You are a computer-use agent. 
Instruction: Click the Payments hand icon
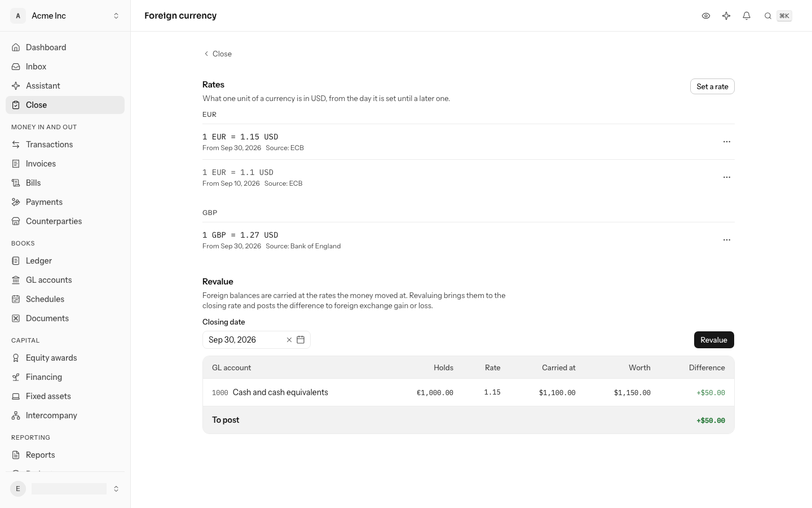[x=16, y=202]
